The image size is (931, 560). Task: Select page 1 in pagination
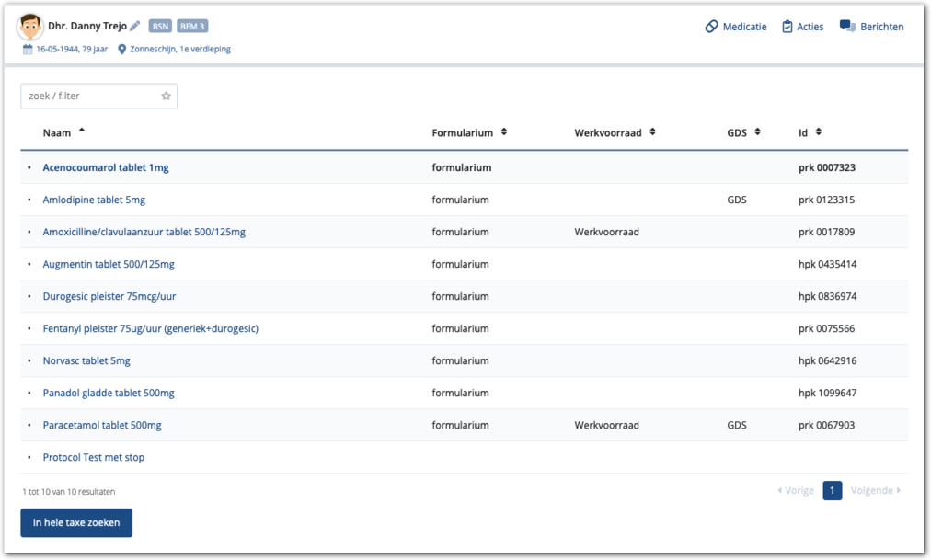832,491
